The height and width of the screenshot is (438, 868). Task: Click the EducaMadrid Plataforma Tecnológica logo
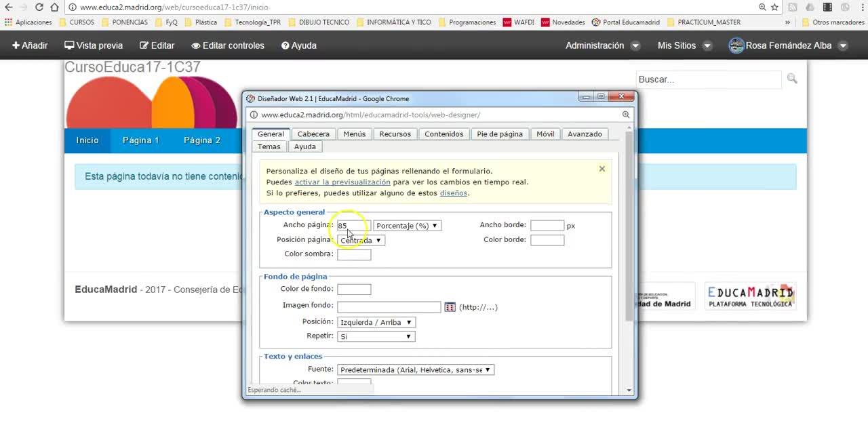point(750,296)
